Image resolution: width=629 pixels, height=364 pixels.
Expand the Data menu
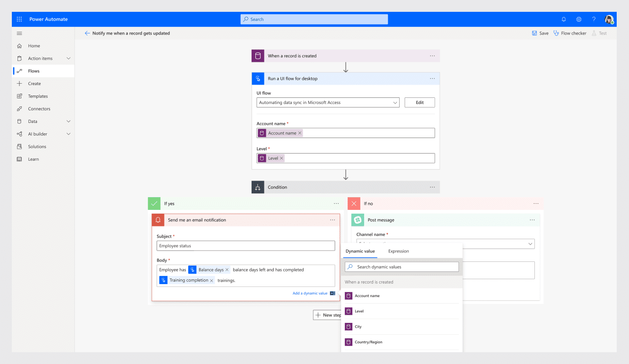(69, 121)
